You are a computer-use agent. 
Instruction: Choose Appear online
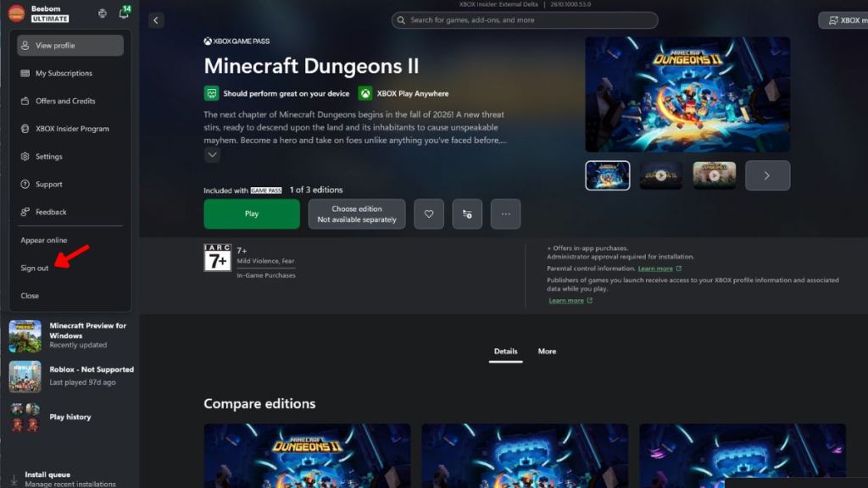pos(44,240)
